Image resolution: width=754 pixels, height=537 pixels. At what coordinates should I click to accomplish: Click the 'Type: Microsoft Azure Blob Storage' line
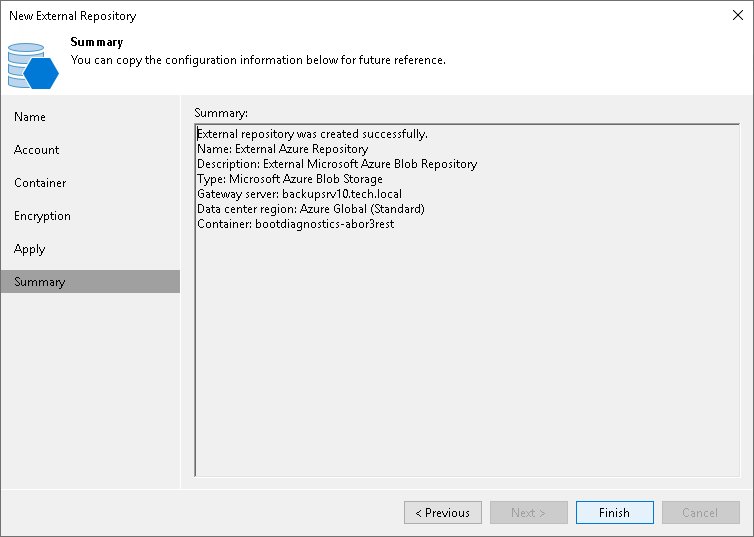tap(290, 179)
